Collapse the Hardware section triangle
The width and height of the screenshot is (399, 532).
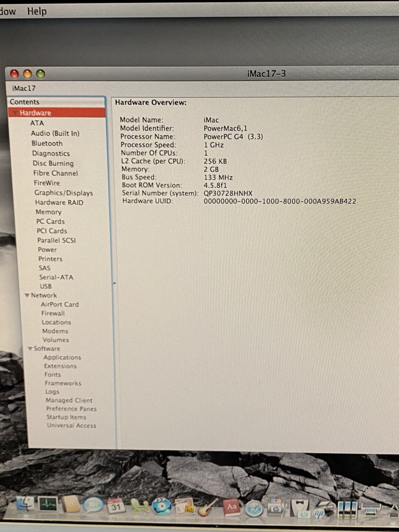[x=15, y=113]
